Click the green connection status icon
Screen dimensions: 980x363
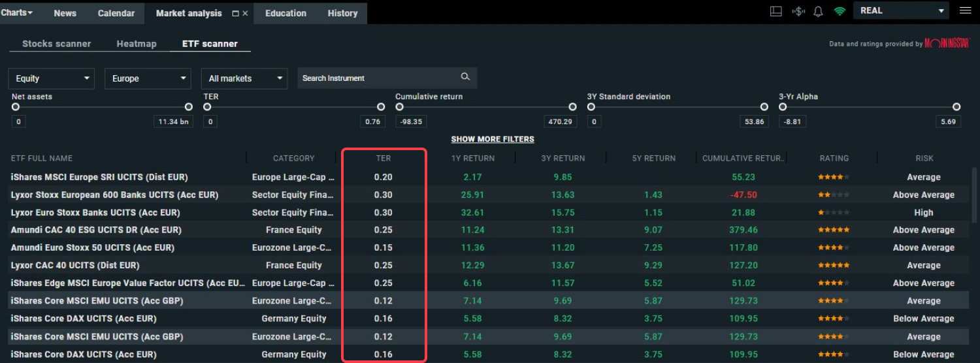click(x=840, y=11)
